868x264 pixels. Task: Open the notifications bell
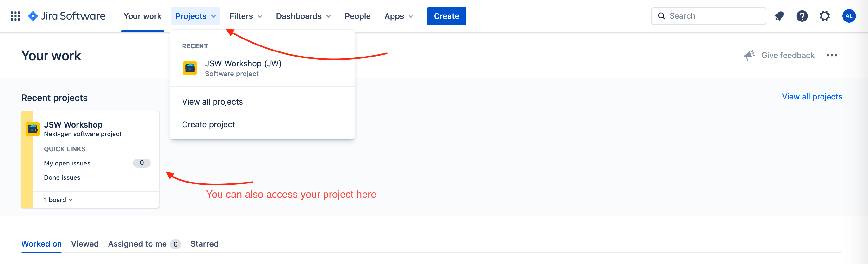click(779, 16)
